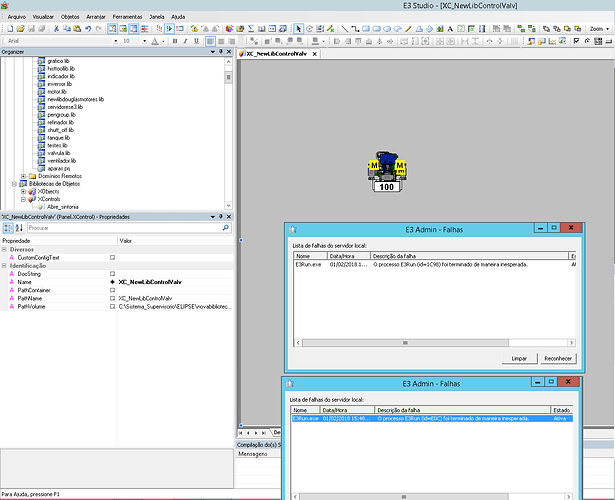Collapse the Bibliotecas de Objetos node
Viewport: 615px width, 500px height.
pyautogui.click(x=14, y=184)
